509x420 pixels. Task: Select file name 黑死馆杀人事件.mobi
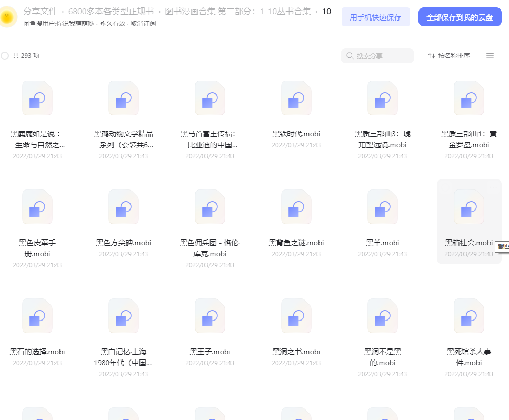pos(469,357)
